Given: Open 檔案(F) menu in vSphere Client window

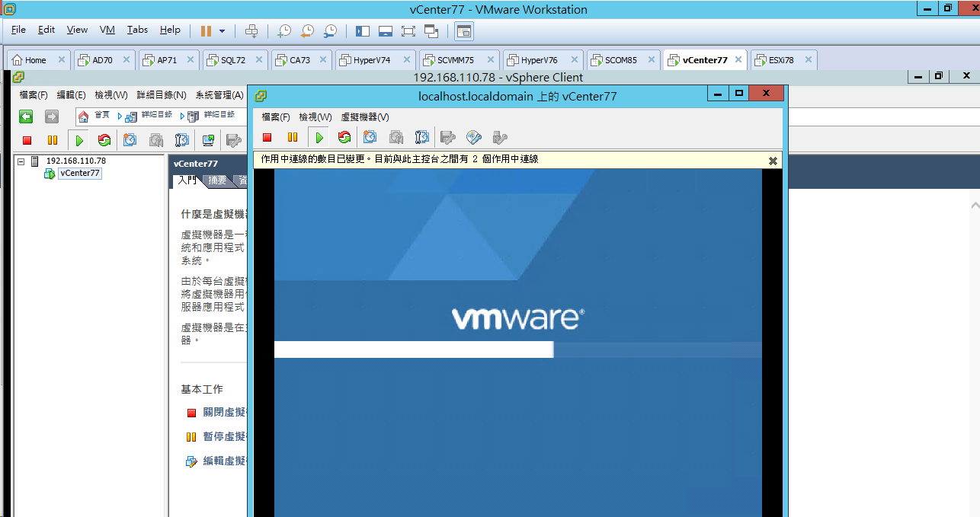Looking at the screenshot, I should click(34, 95).
